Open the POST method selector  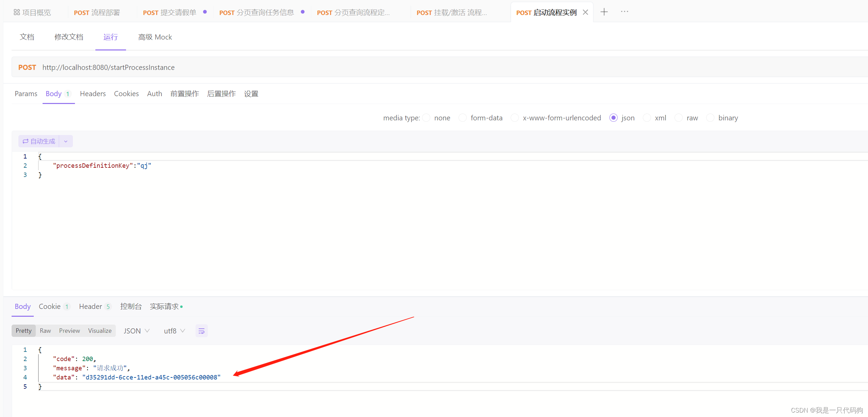[27, 67]
